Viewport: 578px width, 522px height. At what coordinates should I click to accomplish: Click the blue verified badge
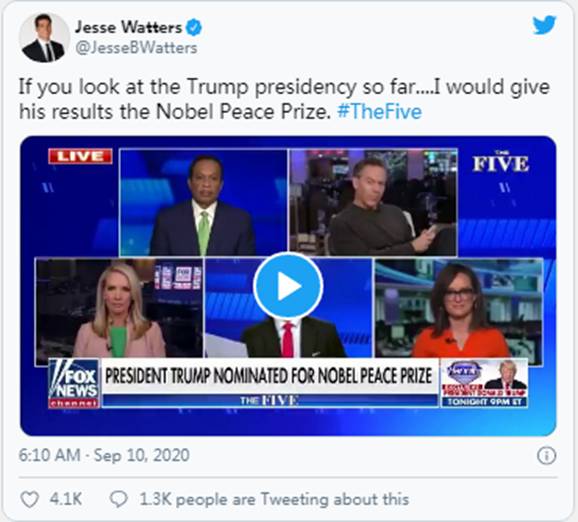click(x=194, y=28)
